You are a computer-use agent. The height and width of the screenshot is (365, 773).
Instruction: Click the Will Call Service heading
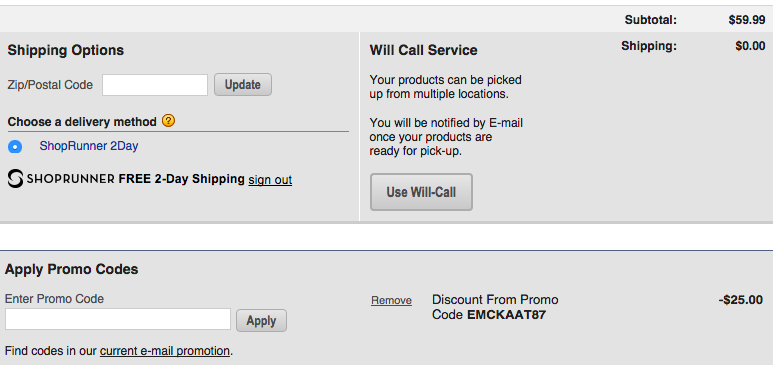pyautogui.click(x=423, y=50)
